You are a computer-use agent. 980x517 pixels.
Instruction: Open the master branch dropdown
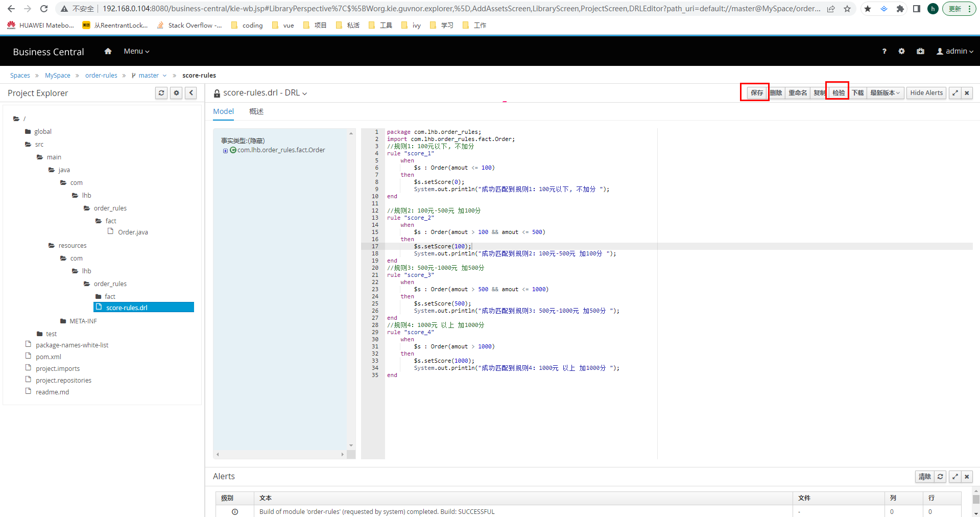tap(149, 76)
